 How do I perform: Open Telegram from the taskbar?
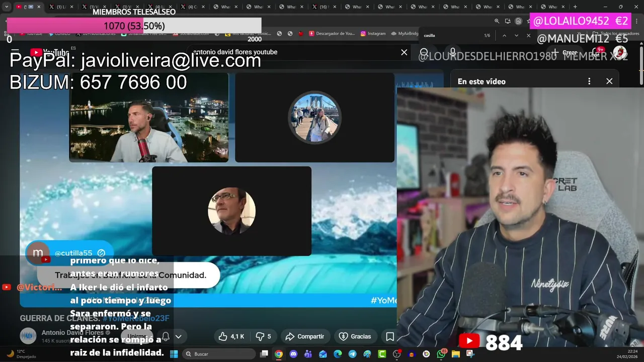click(x=352, y=354)
